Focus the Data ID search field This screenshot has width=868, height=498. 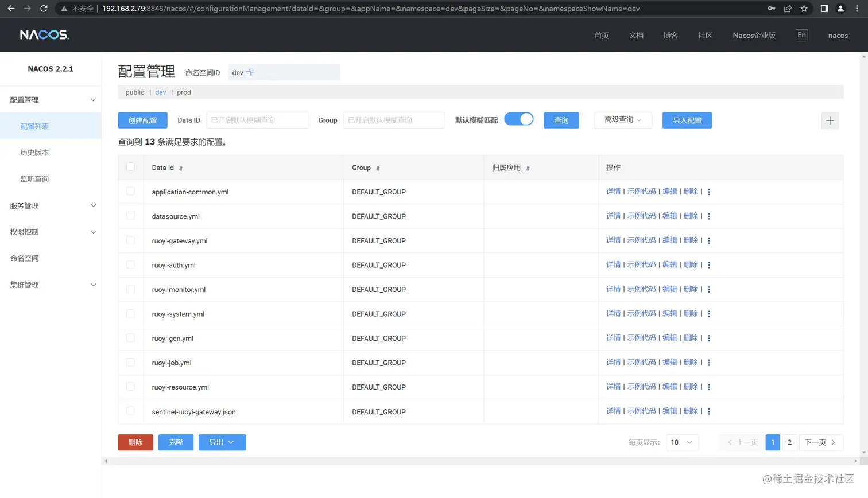[257, 120]
